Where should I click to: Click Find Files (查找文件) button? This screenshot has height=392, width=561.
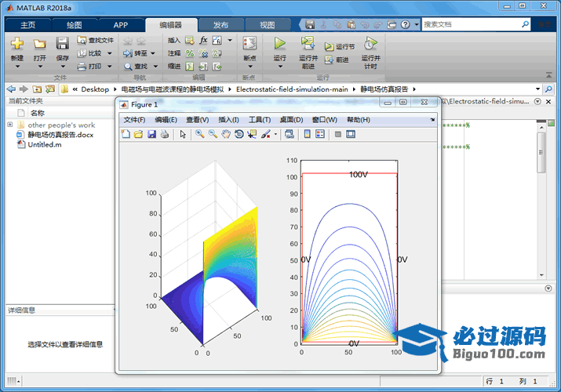point(96,40)
